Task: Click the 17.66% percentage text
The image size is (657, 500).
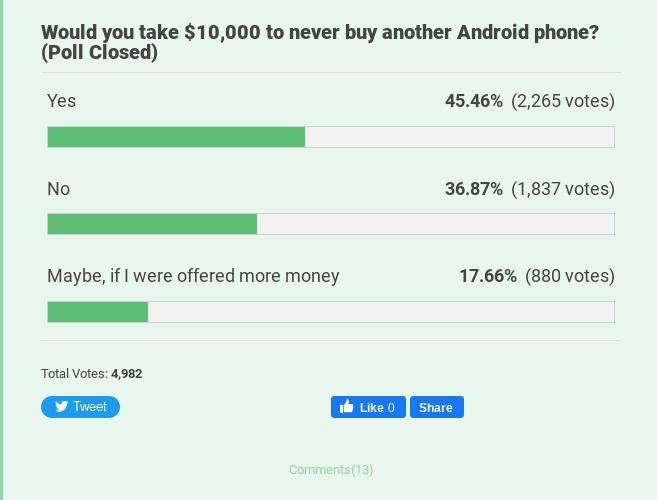Action: click(x=488, y=276)
